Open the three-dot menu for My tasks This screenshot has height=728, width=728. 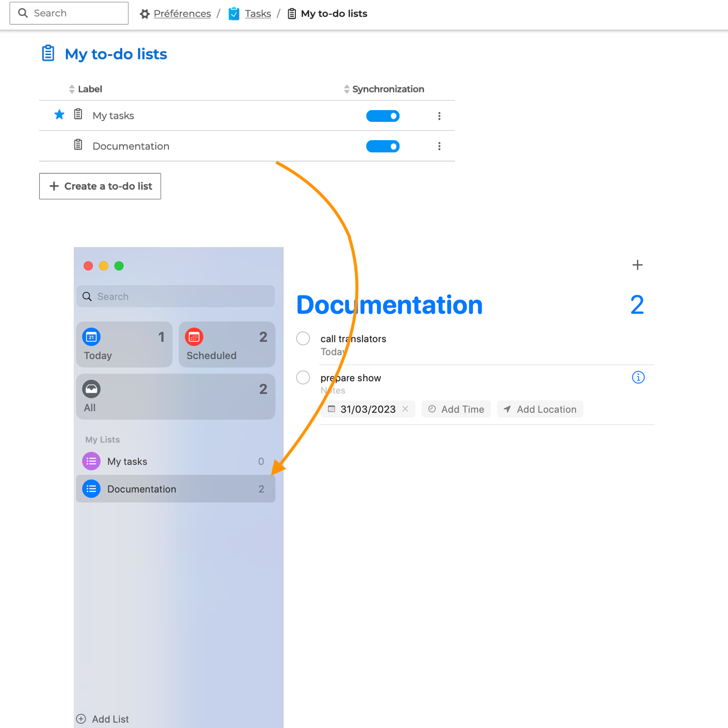coord(439,116)
